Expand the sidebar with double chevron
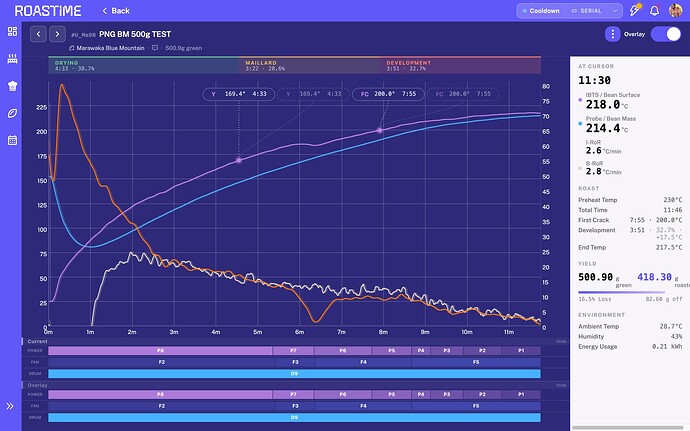The image size is (690, 431). click(10, 406)
